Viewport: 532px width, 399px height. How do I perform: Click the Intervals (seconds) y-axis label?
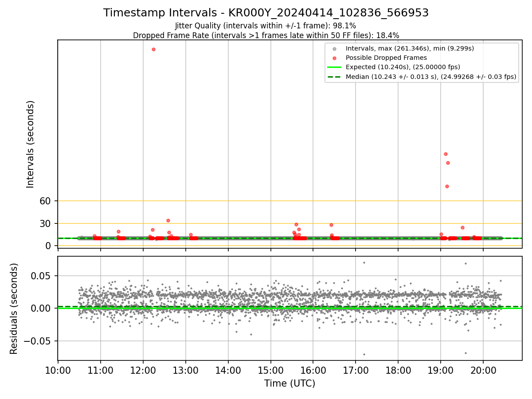(30, 144)
